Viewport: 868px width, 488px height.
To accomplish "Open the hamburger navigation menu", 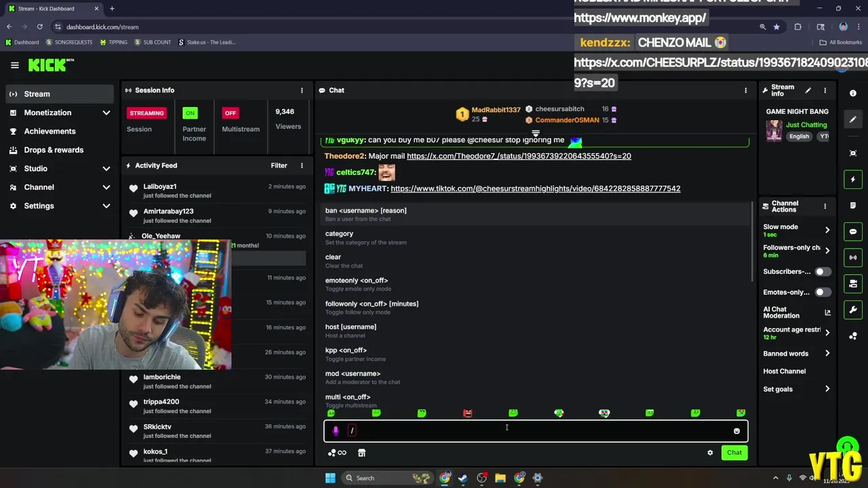I will (14, 65).
